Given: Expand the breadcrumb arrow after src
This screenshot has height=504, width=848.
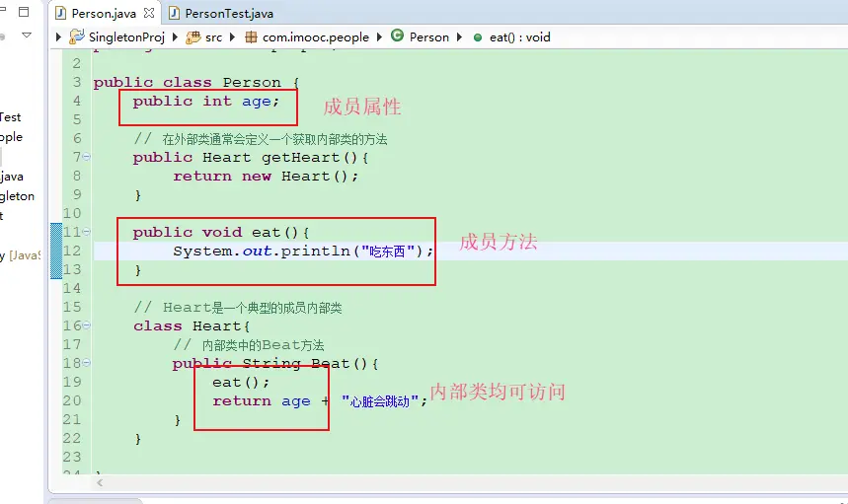Looking at the screenshot, I should point(232,37).
